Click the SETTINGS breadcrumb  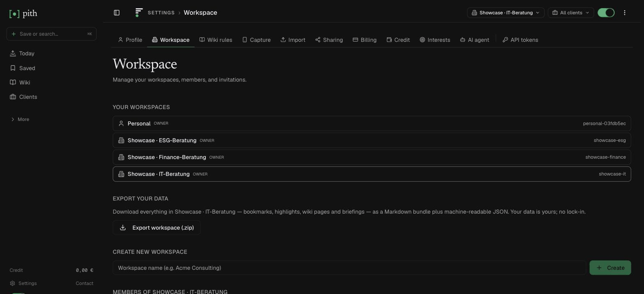pos(161,13)
